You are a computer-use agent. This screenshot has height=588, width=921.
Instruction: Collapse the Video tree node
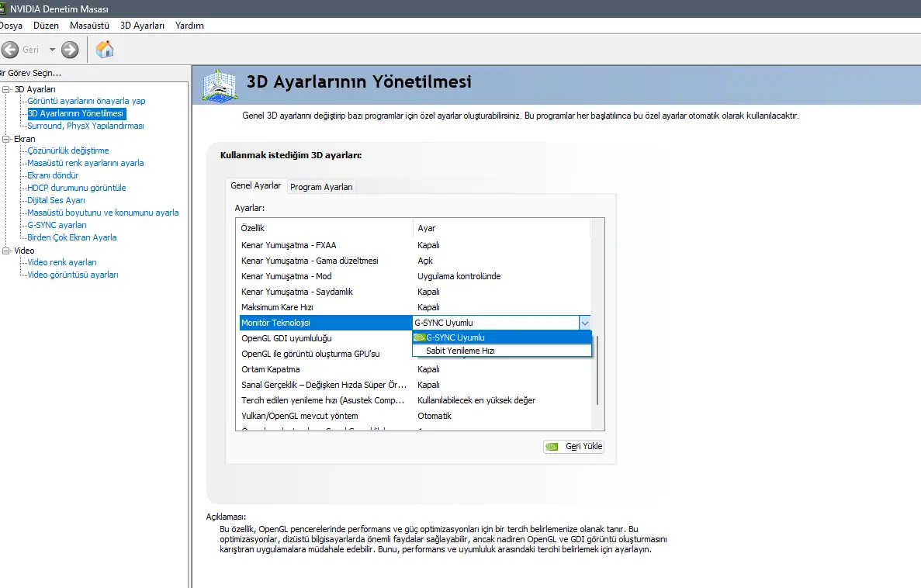tap(6, 251)
